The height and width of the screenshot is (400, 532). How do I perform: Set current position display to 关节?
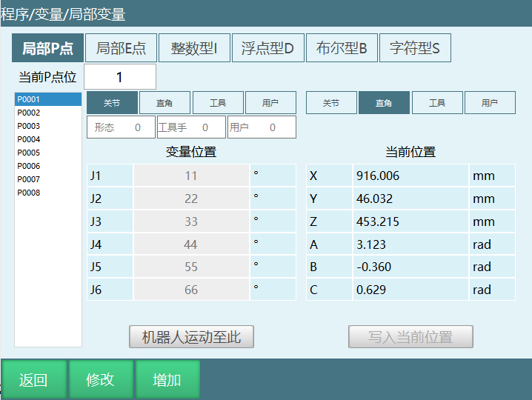click(x=331, y=103)
